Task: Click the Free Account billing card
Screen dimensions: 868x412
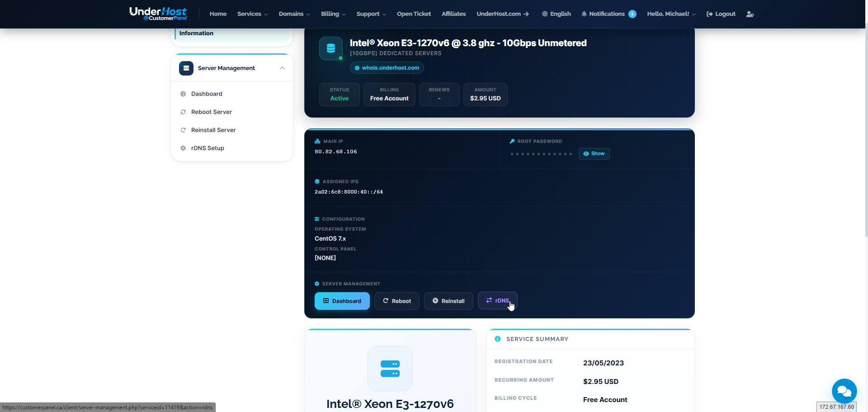Action: point(389,95)
